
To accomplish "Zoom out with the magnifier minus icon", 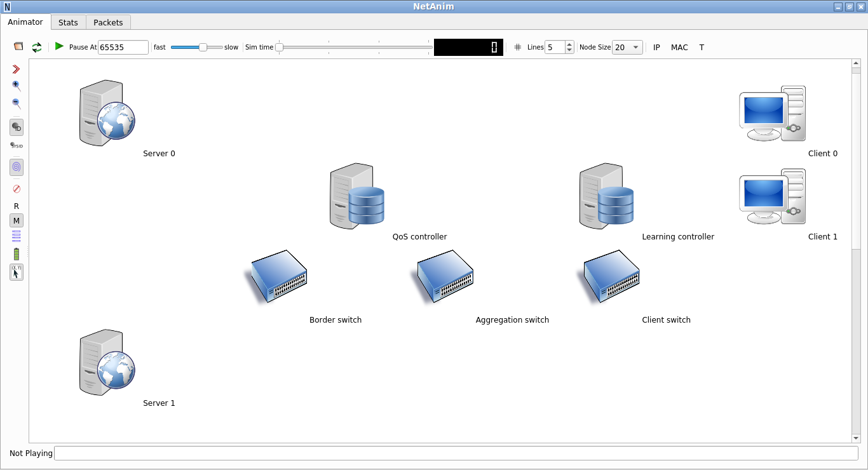I will point(17,104).
